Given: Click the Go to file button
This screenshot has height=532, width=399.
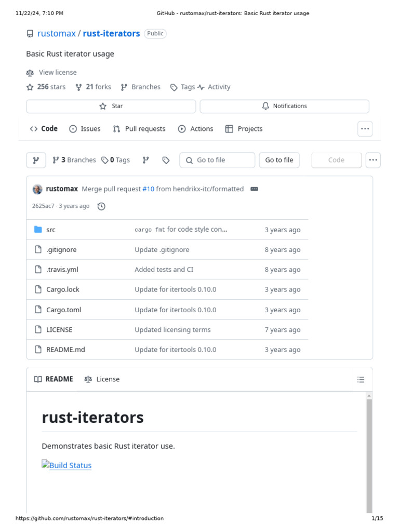Looking at the screenshot, I should 279,160.
